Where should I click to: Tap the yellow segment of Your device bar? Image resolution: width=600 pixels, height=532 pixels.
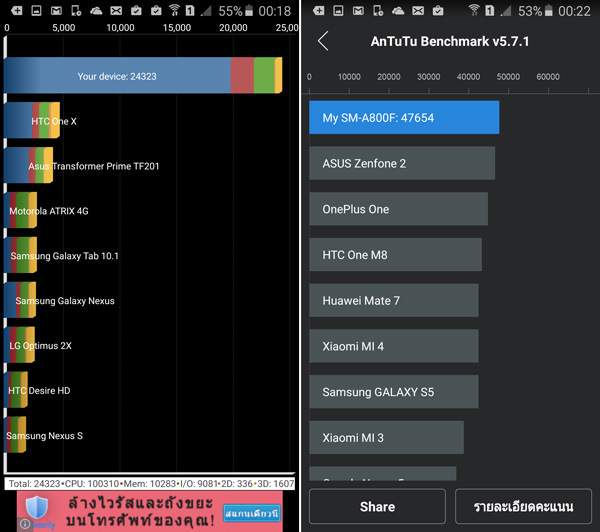pos(279,75)
